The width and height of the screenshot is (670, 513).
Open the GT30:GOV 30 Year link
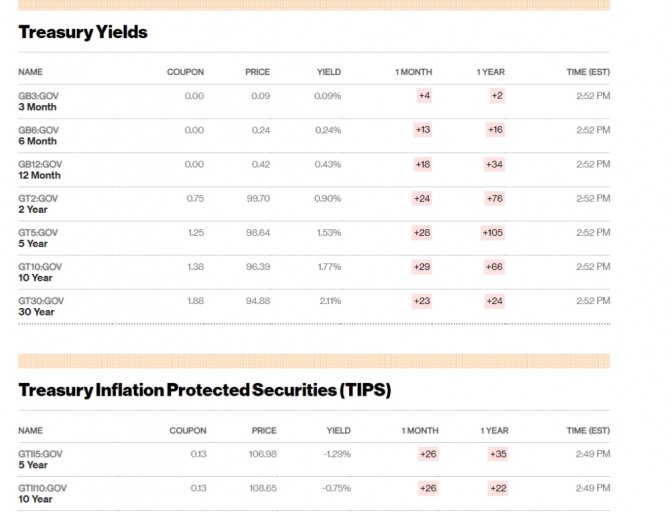point(41,305)
